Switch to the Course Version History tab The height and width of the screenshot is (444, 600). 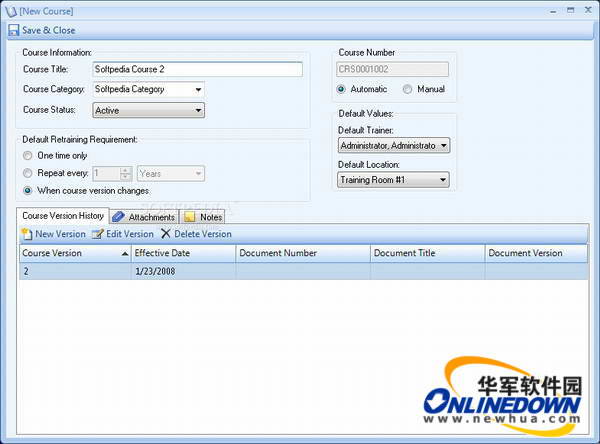(x=62, y=216)
